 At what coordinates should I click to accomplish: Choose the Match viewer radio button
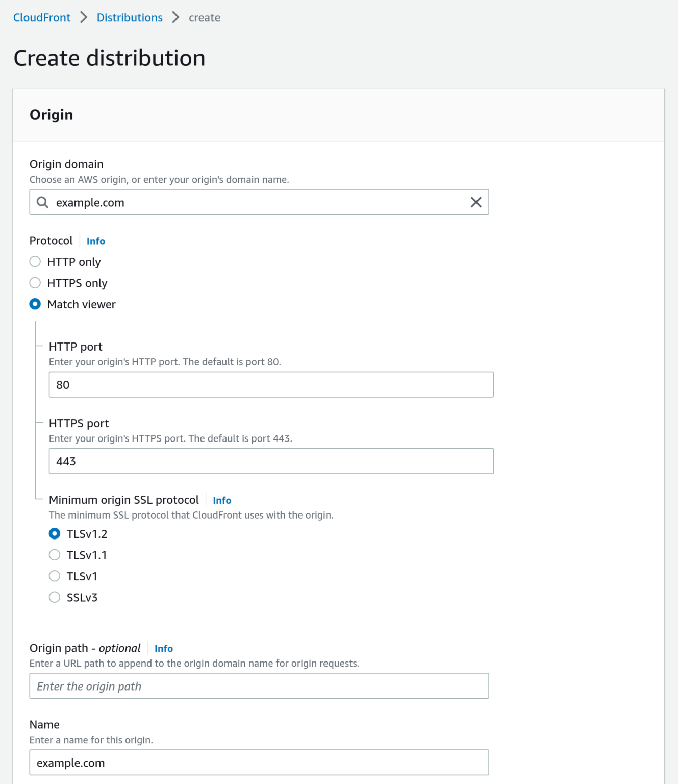tap(35, 304)
